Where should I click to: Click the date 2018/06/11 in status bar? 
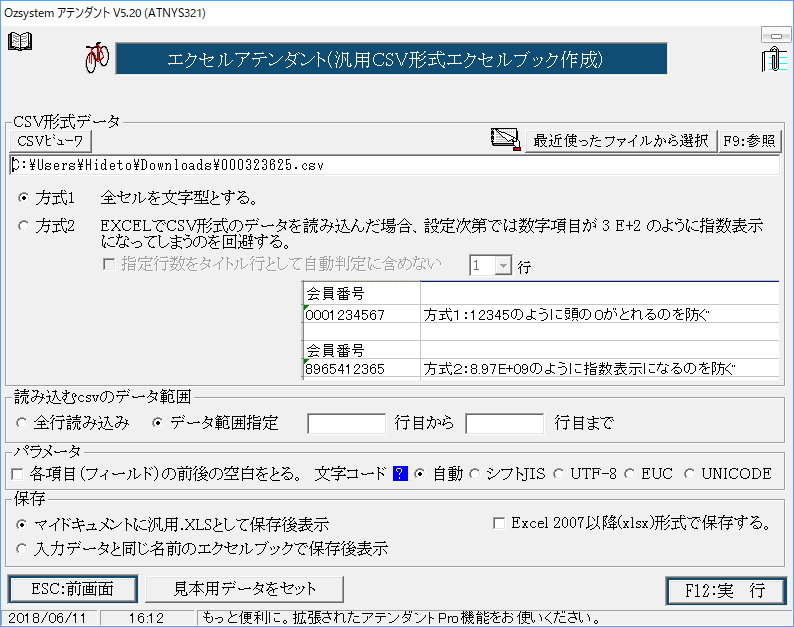pos(48,618)
